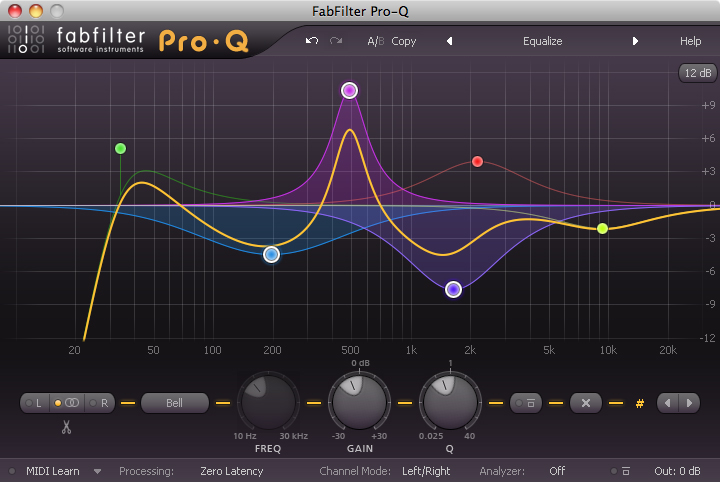Select the previous band arrow

click(x=667, y=403)
